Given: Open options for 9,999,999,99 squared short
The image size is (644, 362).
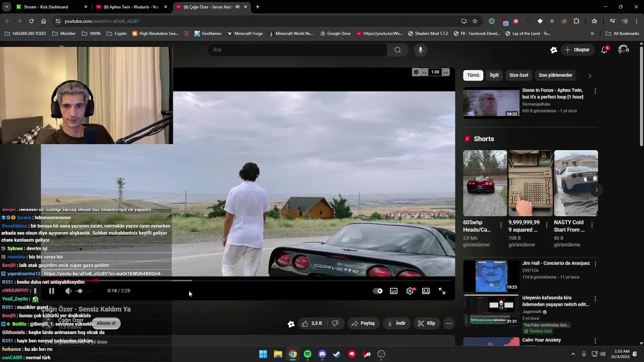Looking at the screenshot, I should coord(546,225).
